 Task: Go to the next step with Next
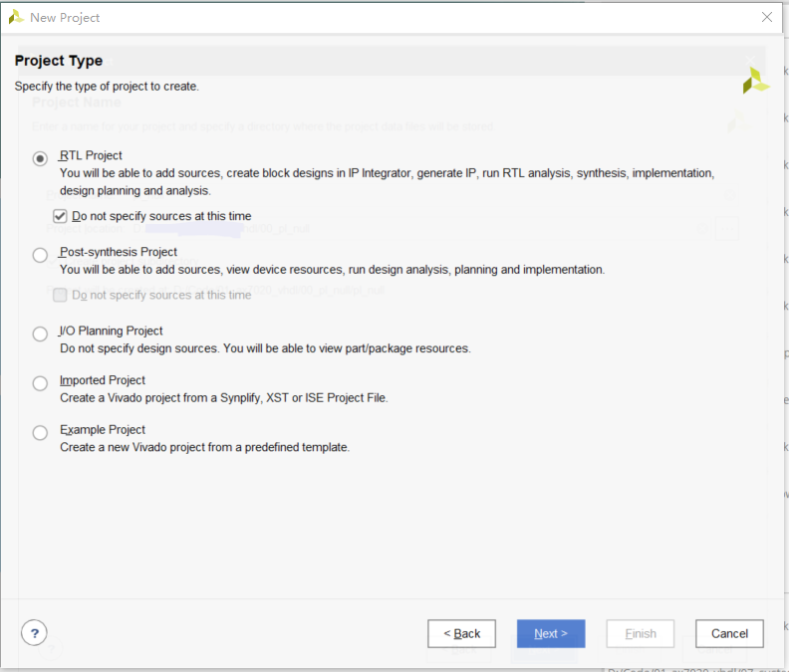point(551,634)
